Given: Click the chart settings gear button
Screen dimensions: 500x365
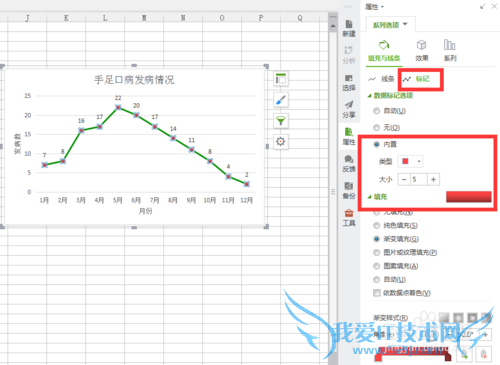Looking at the screenshot, I should [x=281, y=142].
